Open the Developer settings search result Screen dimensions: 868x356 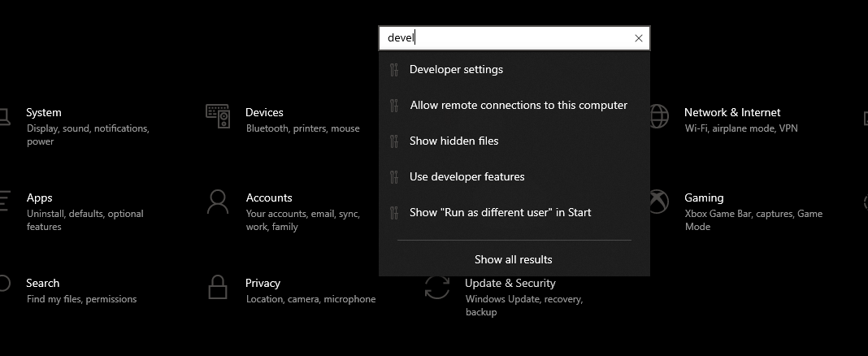click(514, 69)
